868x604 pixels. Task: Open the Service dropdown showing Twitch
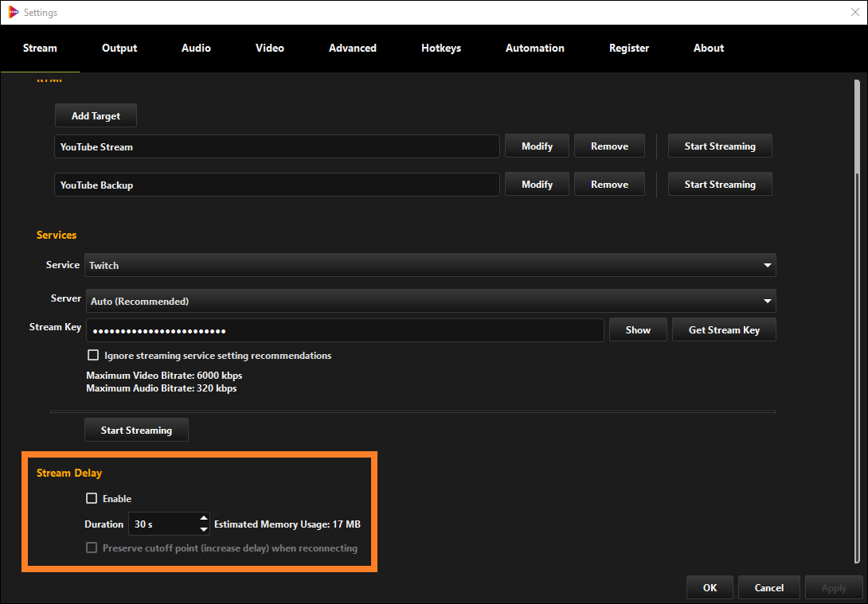(430, 266)
